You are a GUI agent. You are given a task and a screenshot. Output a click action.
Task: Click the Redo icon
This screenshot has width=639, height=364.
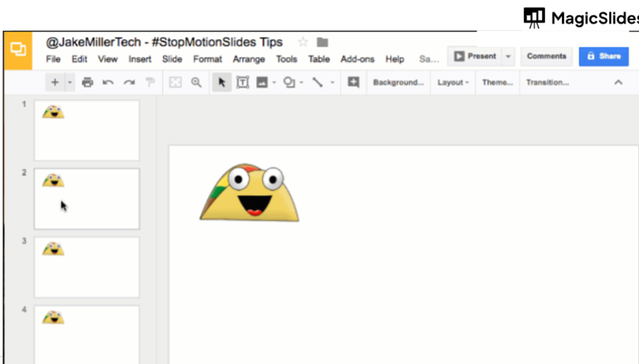coord(129,82)
